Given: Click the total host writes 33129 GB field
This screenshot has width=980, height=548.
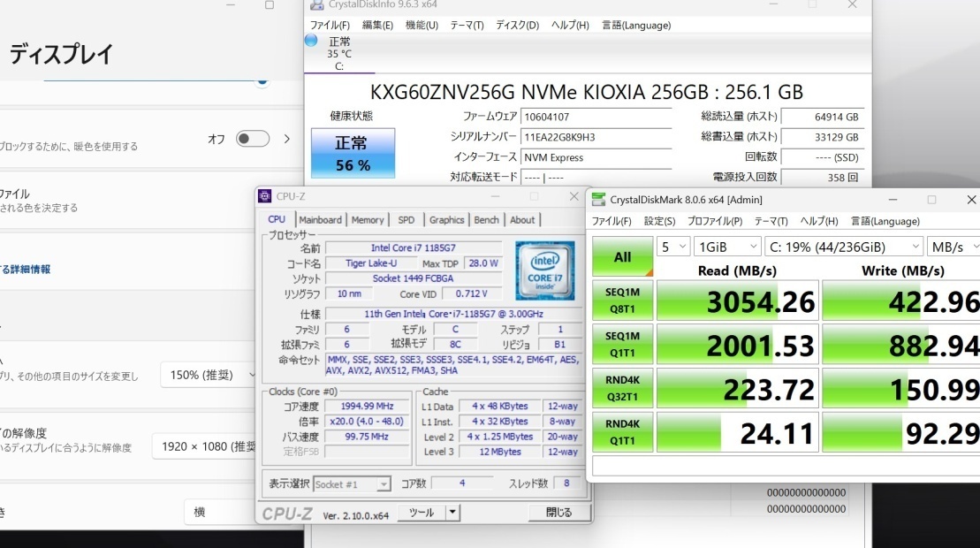Looking at the screenshot, I should pos(823,137).
